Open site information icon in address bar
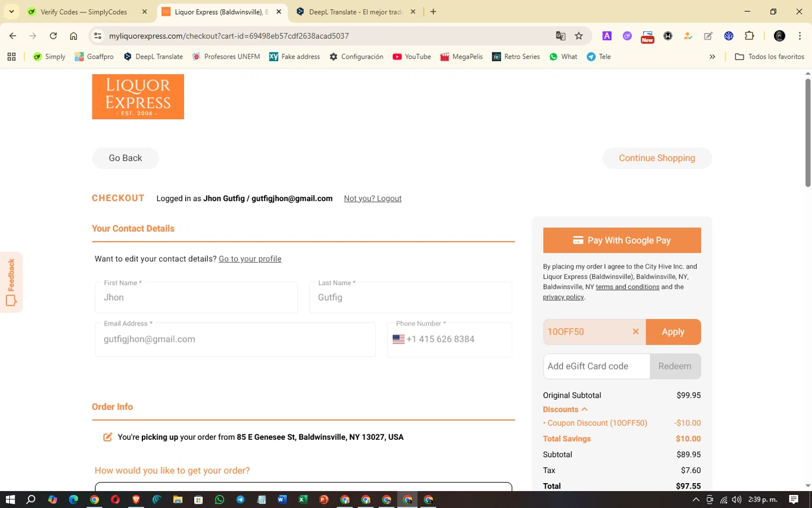The image size is (812, 508). click(x=97, y=36)
